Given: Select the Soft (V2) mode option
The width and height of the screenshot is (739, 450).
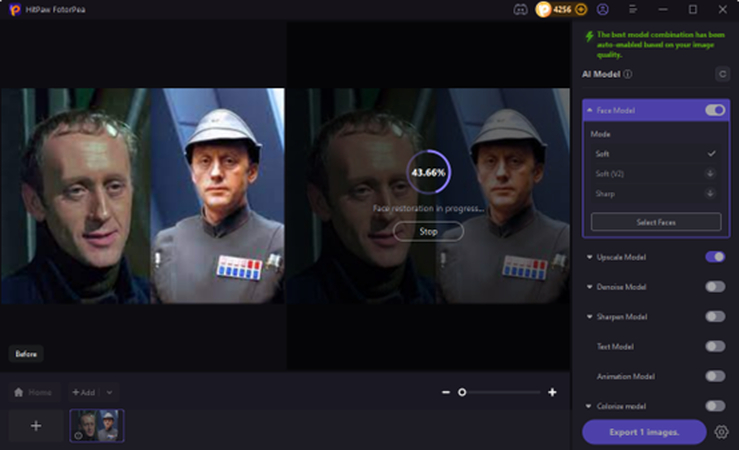Looking at the screenshot, I should pos(655,173).
